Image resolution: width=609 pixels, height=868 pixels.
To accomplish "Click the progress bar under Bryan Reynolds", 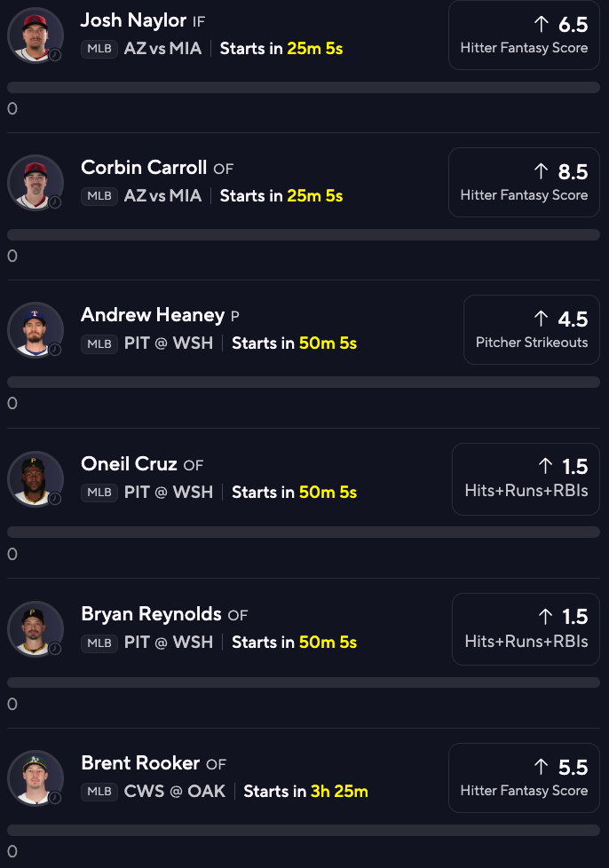I will coord(304,683).
